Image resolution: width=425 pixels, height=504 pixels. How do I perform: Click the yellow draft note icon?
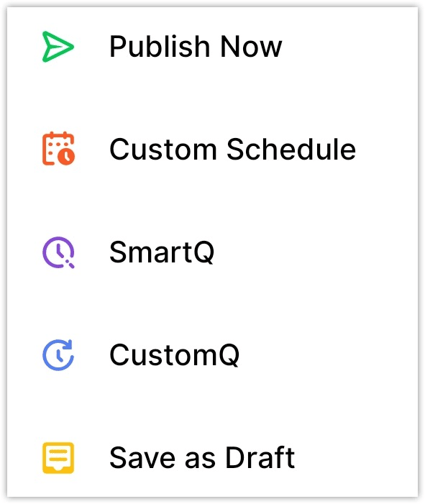[x=58, y=458]
